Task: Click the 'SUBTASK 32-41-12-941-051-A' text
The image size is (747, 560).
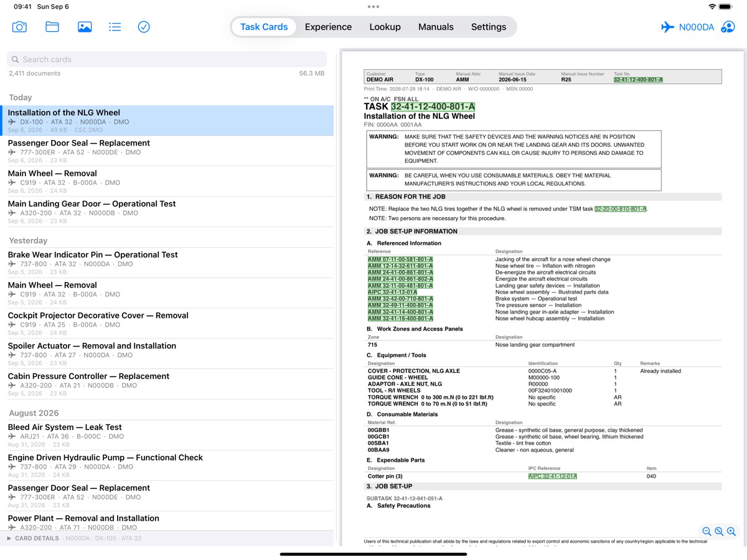Action: point(405,498)
